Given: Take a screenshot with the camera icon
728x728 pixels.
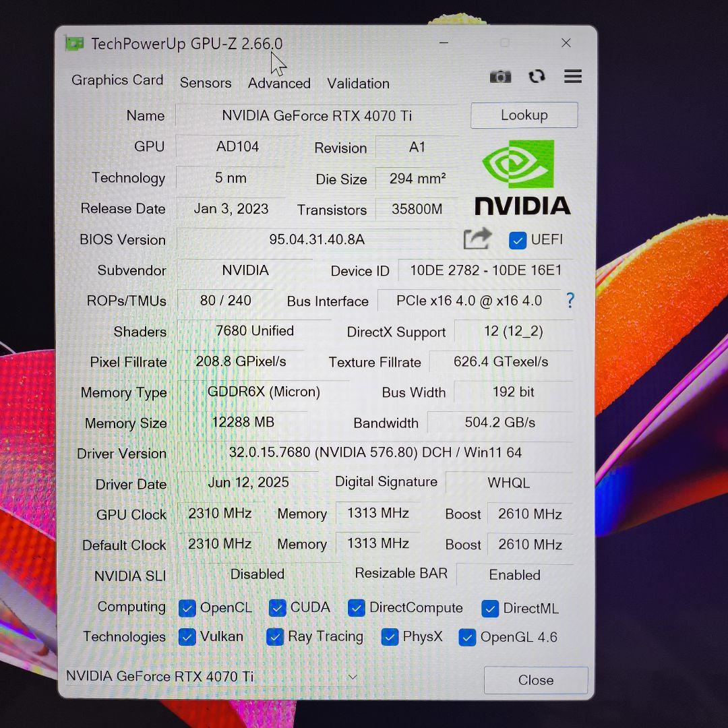Looking at the screenshot, I should (x=500, y=77).
